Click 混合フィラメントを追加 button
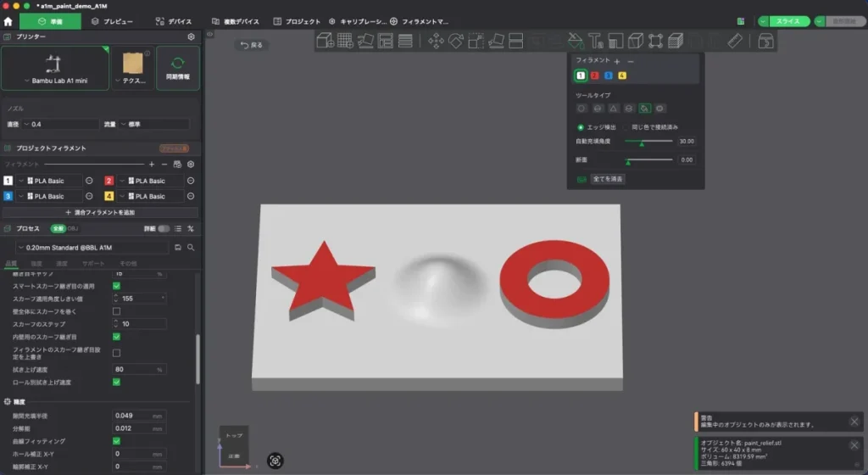Screen dimensions: 868x475 coord(100,213)
